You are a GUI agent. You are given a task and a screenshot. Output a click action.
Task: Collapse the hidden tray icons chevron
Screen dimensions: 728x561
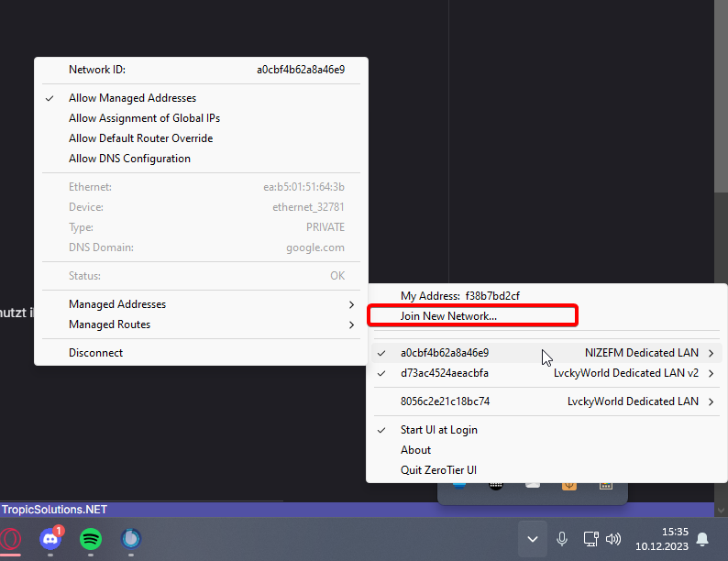click(x=532, y=539)
